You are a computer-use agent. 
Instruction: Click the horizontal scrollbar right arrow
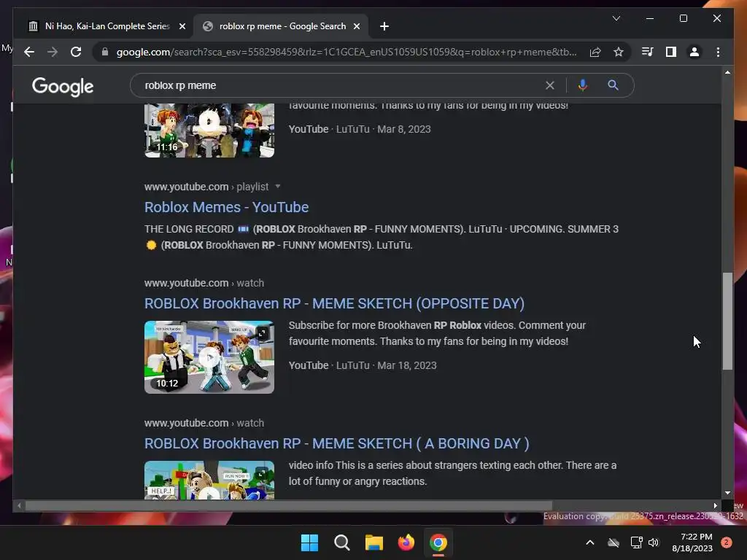[x=715, y=506]
